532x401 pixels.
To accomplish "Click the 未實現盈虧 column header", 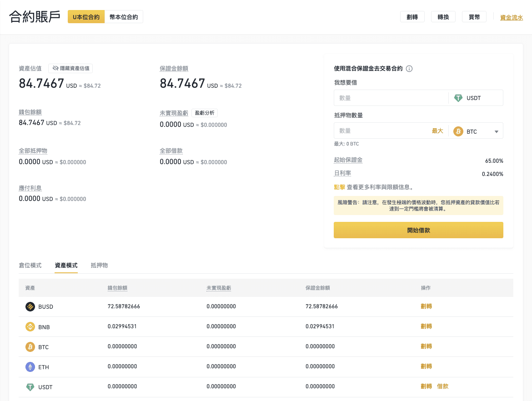I will click(x=219, y=288).
